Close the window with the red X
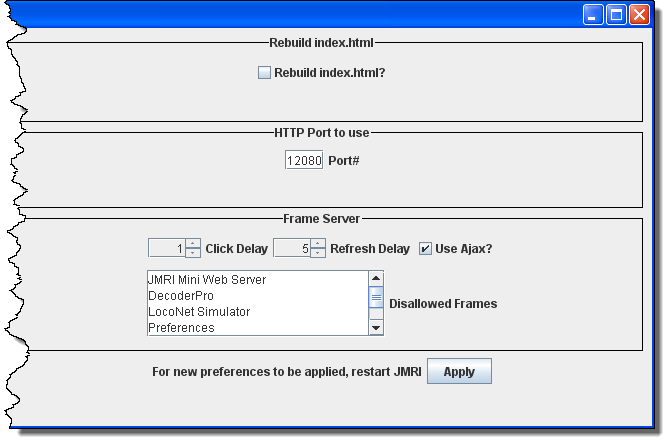 coord(638,15)
